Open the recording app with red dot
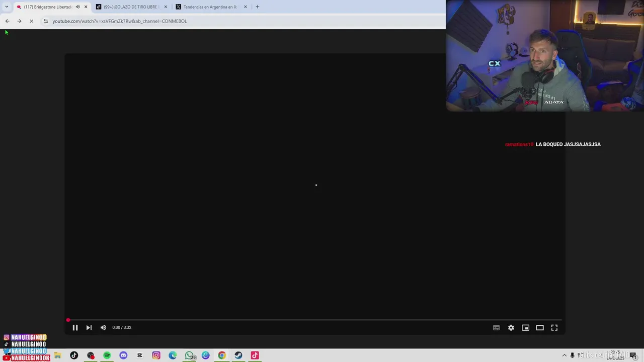The height and width of the screenshot is (362, 644). (x=91, y=355)
